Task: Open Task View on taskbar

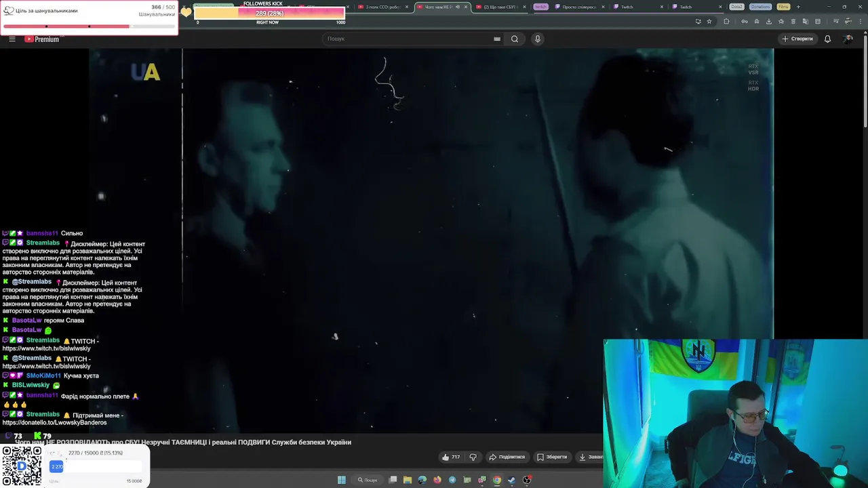Action: [x=393, y=480]
